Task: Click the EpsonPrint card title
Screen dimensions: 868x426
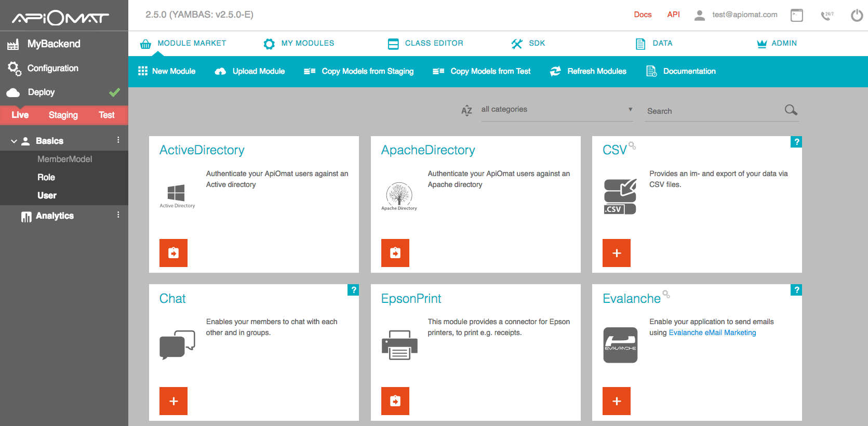Action: [x=411, y=299]
